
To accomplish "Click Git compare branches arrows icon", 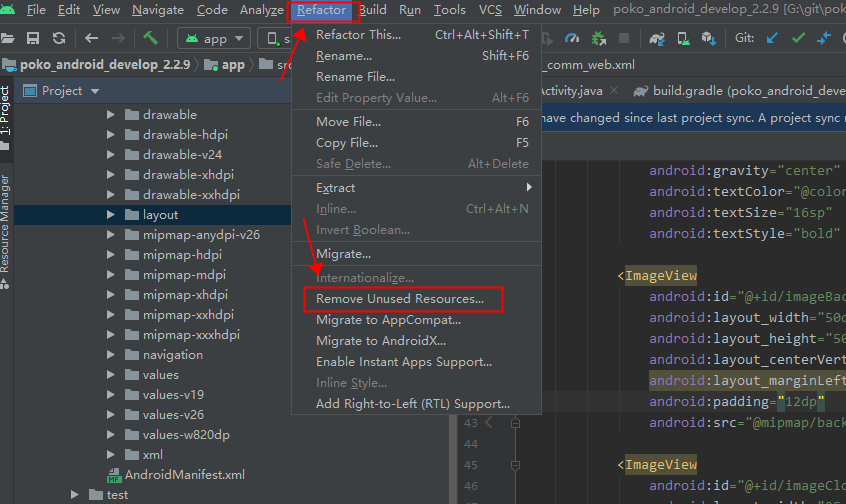I will pyautogui.click(x=824, y=38).
